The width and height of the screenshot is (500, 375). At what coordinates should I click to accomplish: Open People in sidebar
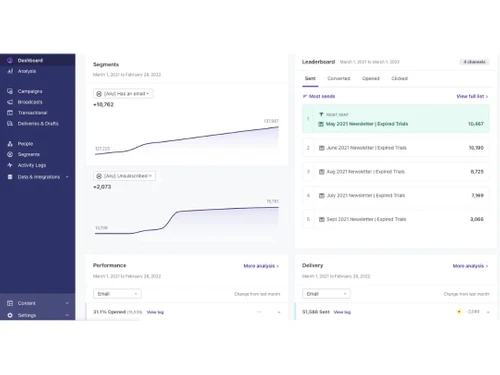click(x=38, y=144)
